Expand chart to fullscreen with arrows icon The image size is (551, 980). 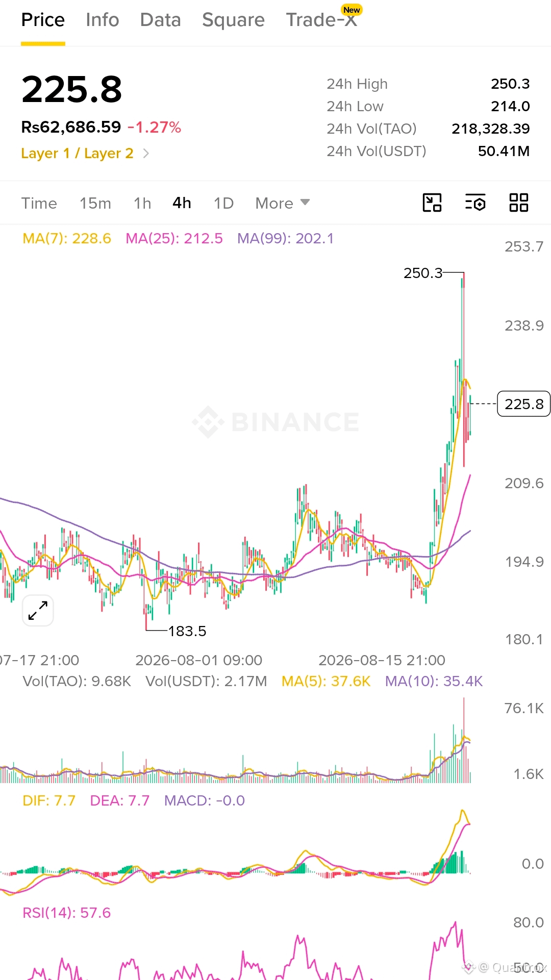[38, 611]
